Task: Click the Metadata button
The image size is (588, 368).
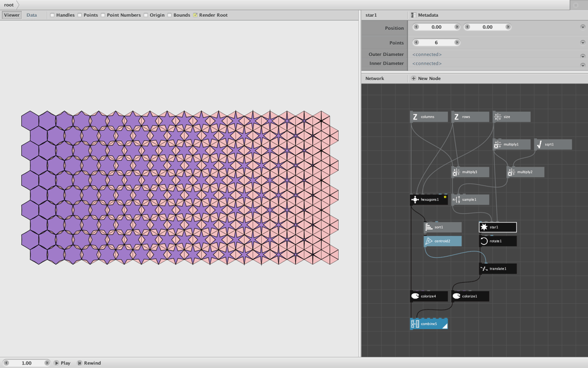Action: click(x=425, y=15)
